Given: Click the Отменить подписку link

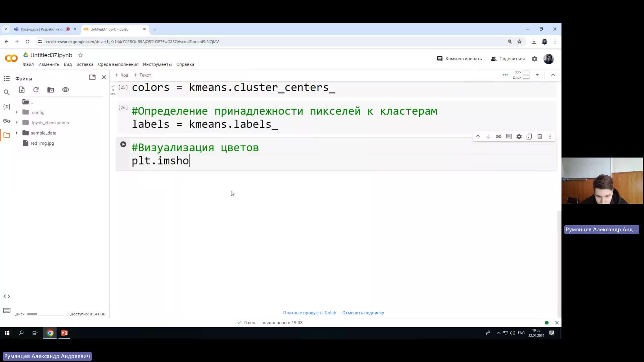Looking at the screenshot, I should point(363,313).
